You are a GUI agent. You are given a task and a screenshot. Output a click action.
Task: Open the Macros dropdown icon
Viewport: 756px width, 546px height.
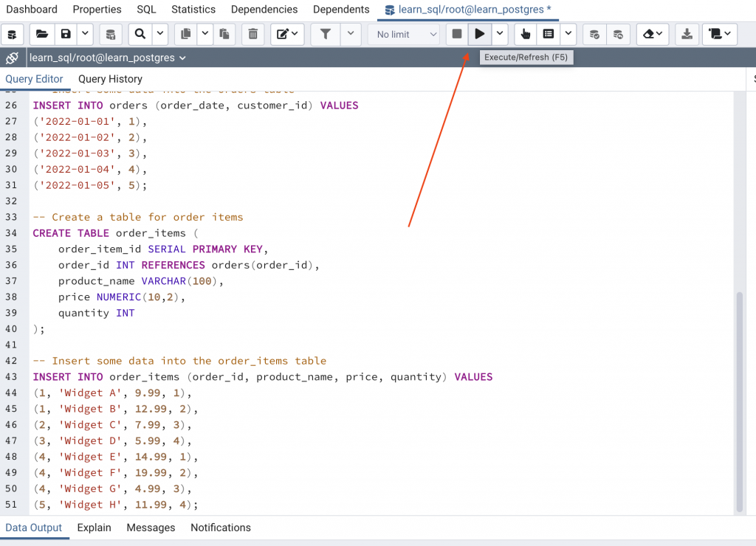tap(720, 34)
